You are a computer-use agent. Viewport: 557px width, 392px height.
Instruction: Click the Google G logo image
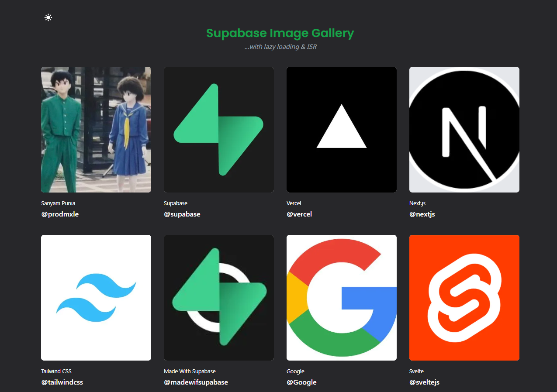tap(341, 297)
